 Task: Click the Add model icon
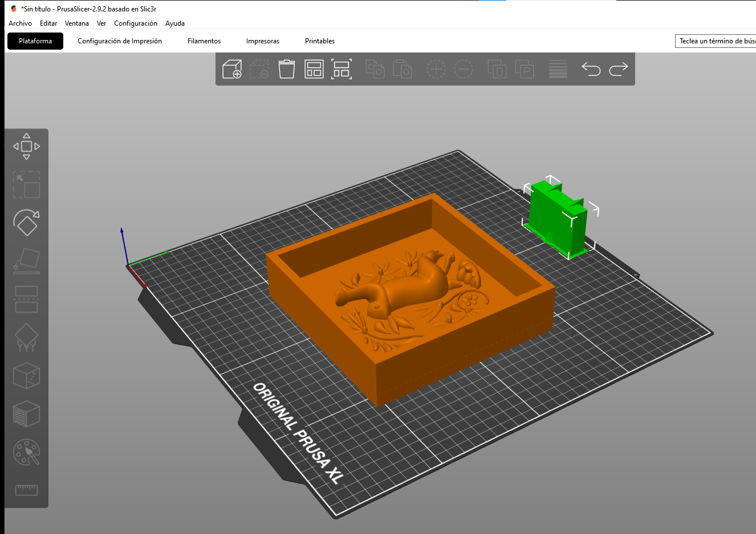pyautogui.click(x=232, y=70)
